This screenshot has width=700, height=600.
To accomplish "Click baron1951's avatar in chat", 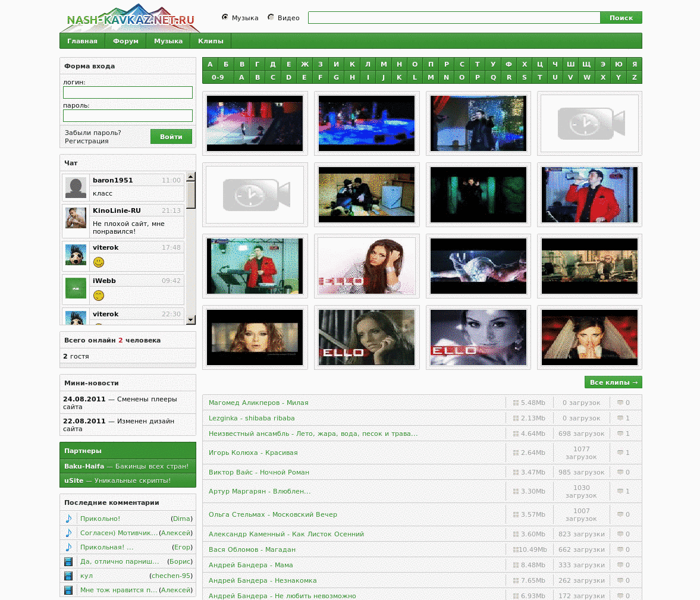I will [76, 188].
